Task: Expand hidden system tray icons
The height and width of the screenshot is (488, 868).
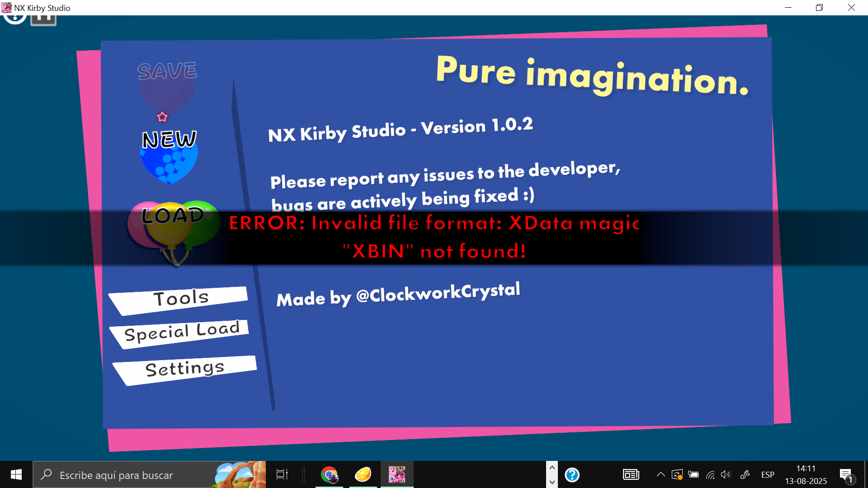Action: (660, 474)
